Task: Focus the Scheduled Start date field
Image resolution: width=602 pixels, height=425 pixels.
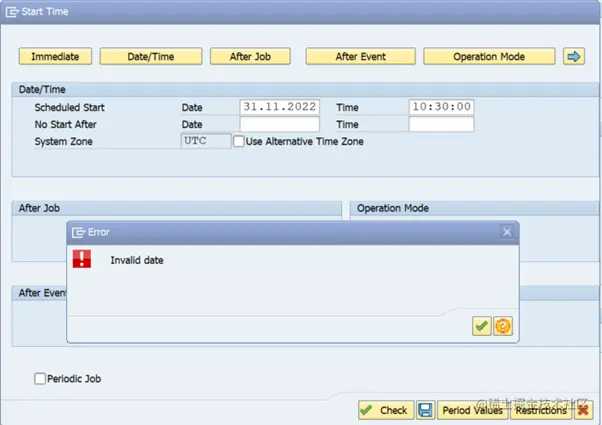Action: pyautogui.click(x=280, y=107)
